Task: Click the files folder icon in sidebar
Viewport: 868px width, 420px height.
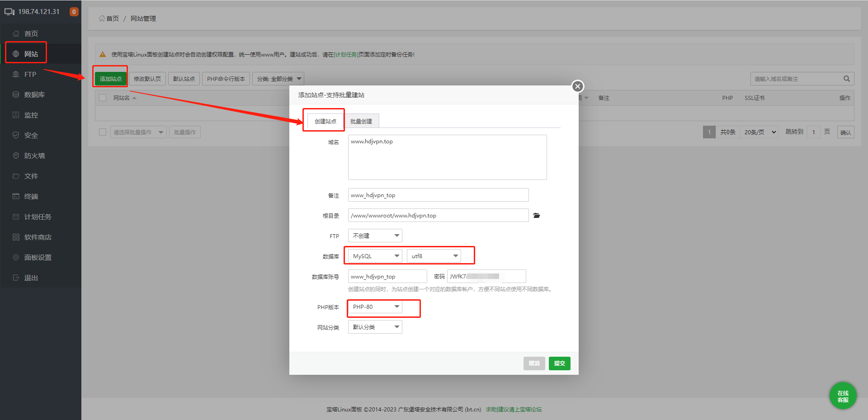Action: click(x=16, y=176)
